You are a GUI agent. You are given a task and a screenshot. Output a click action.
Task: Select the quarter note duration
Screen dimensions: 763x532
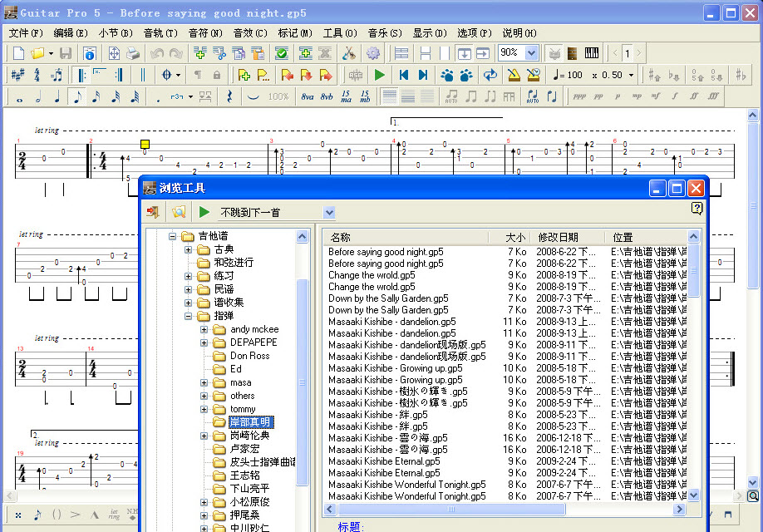point(57,96)
